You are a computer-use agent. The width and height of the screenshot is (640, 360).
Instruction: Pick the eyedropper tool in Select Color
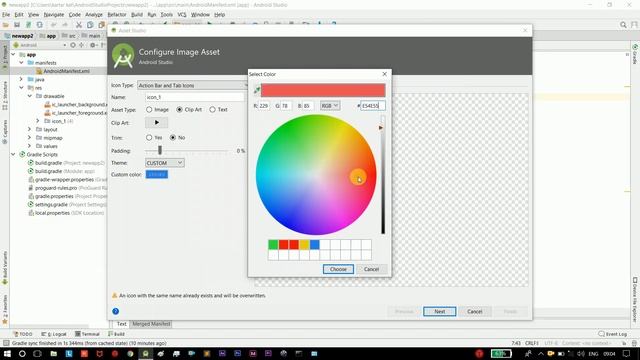click(x=257, y=90)
